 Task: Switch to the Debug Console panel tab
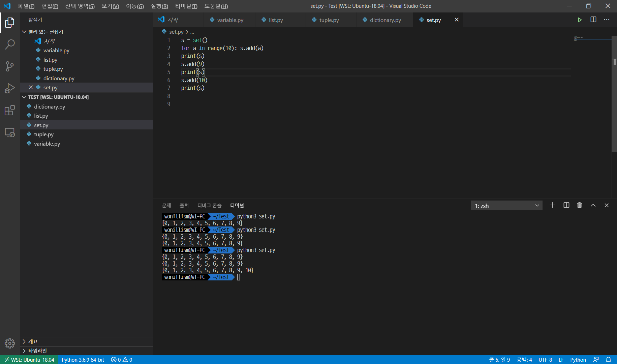(209, 205)
